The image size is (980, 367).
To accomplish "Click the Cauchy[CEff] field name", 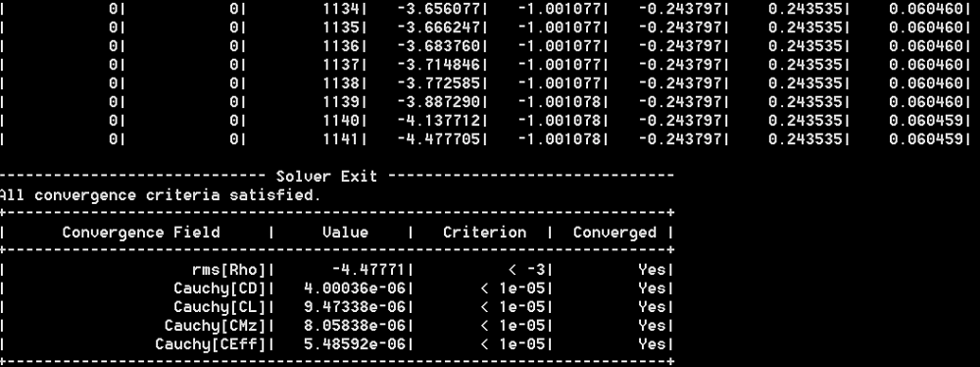I will point(211,344).
